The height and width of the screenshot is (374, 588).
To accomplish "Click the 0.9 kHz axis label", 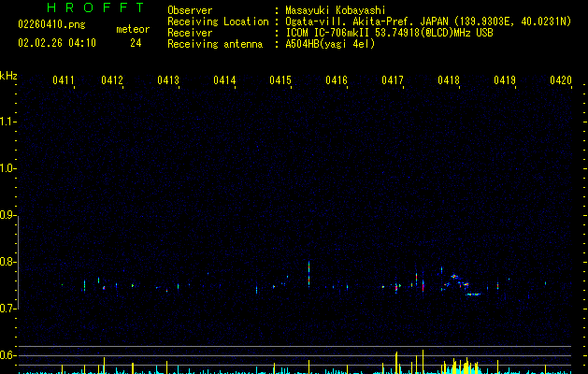I will (7, 215).
